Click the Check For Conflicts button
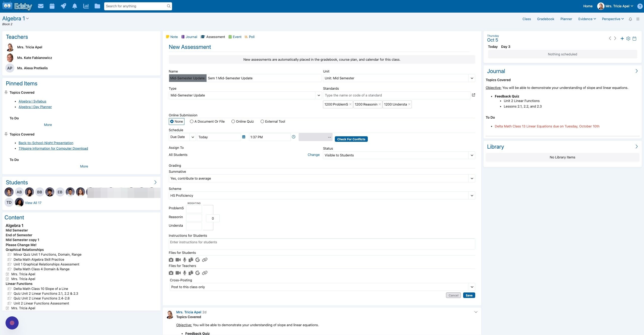 (351, 139)
